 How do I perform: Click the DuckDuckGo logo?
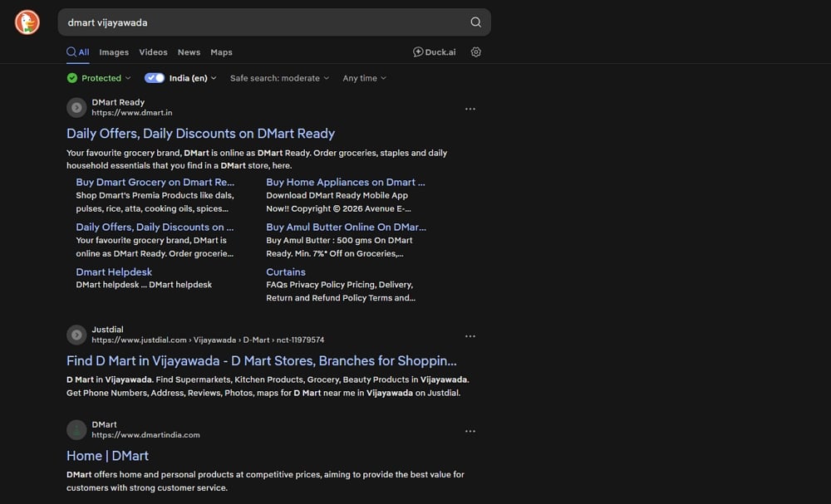pyautogui.click(x=27, y=22)
